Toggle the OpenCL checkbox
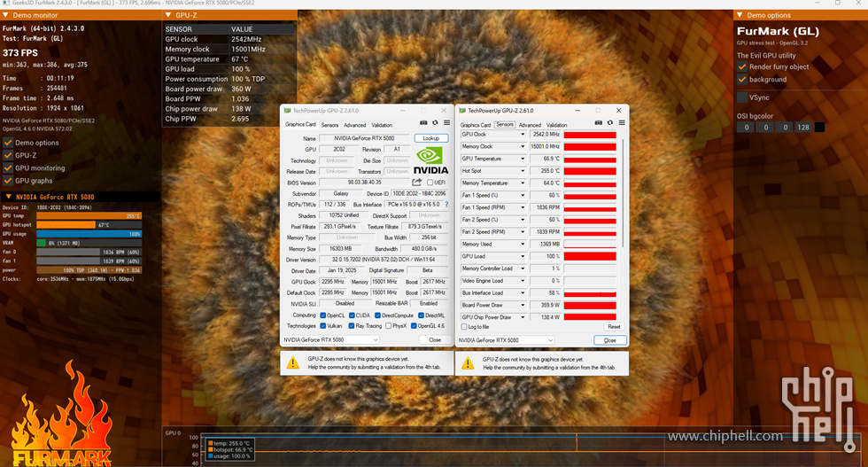The width and height of the screenshot is (868, 467). [322, 315]
